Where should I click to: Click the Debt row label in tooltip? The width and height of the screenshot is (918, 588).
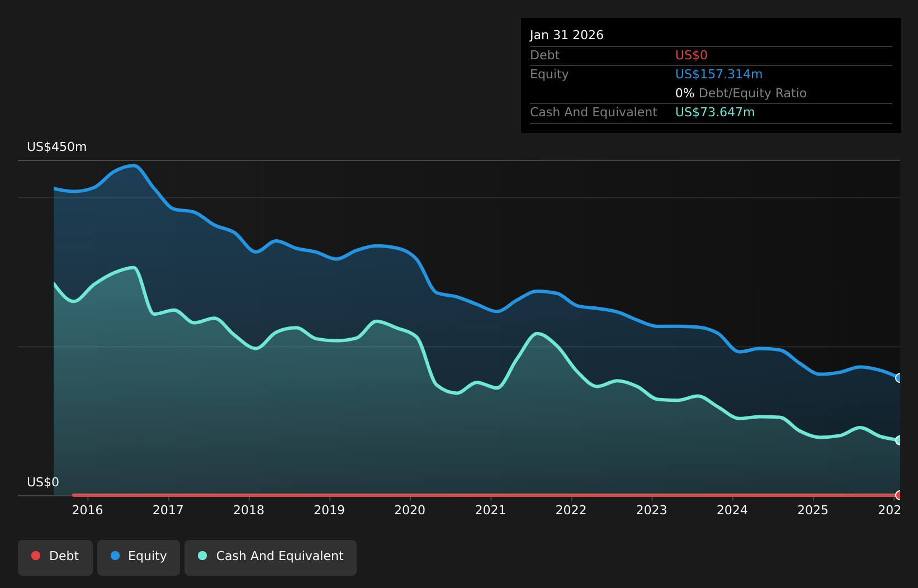545,55
